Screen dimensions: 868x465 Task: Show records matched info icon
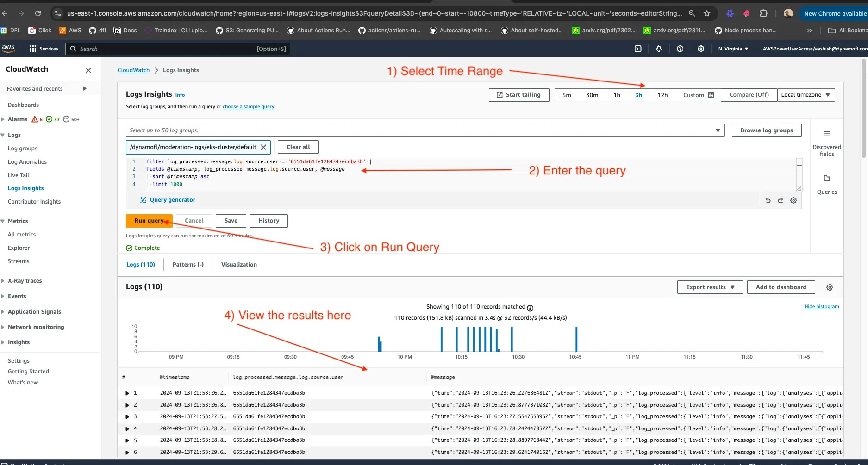530,308
